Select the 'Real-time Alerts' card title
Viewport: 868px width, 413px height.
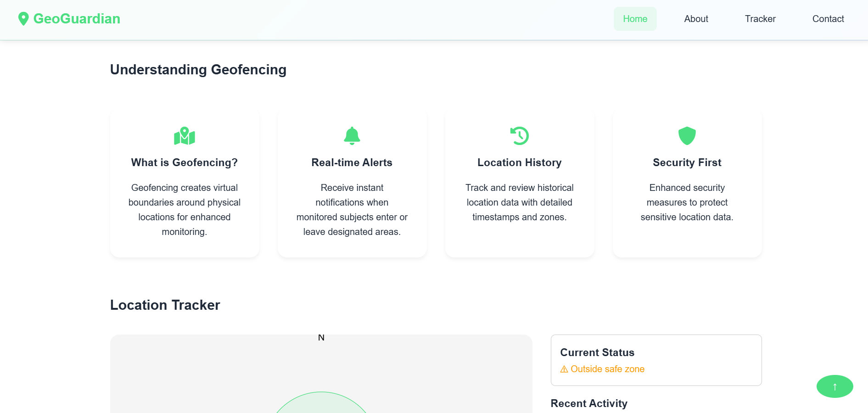pos(352,162)
